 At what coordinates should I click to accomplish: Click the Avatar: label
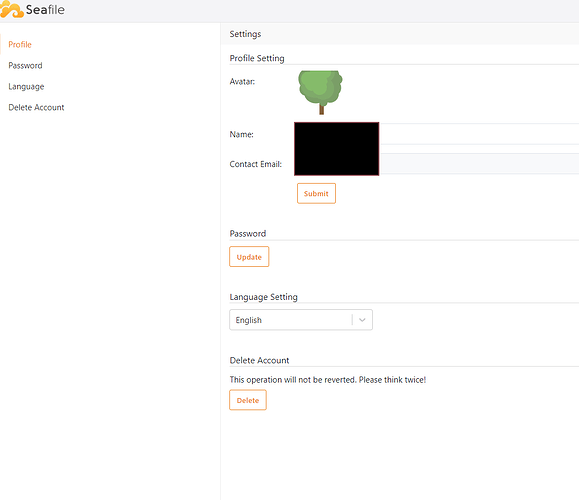point(242,82)
